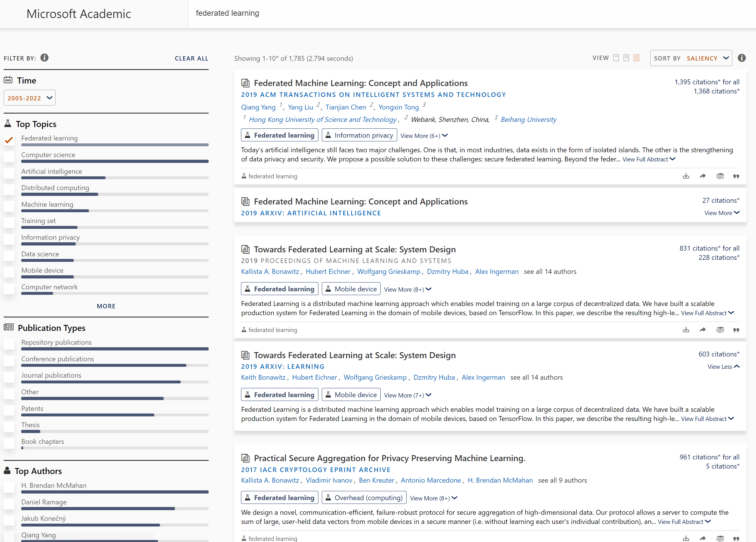Check the Computer science topic filter
The image size is (756, 542).
tap(9, 157)
